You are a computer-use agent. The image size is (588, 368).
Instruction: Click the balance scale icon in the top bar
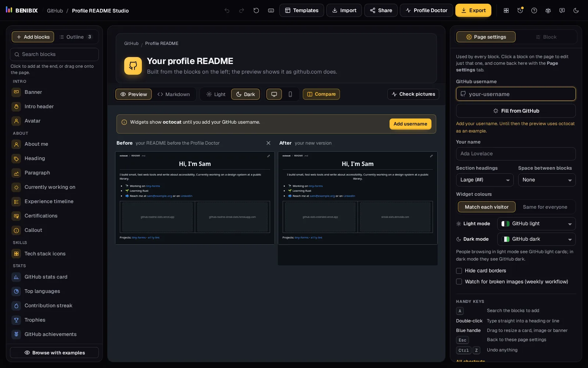(548, 10)
